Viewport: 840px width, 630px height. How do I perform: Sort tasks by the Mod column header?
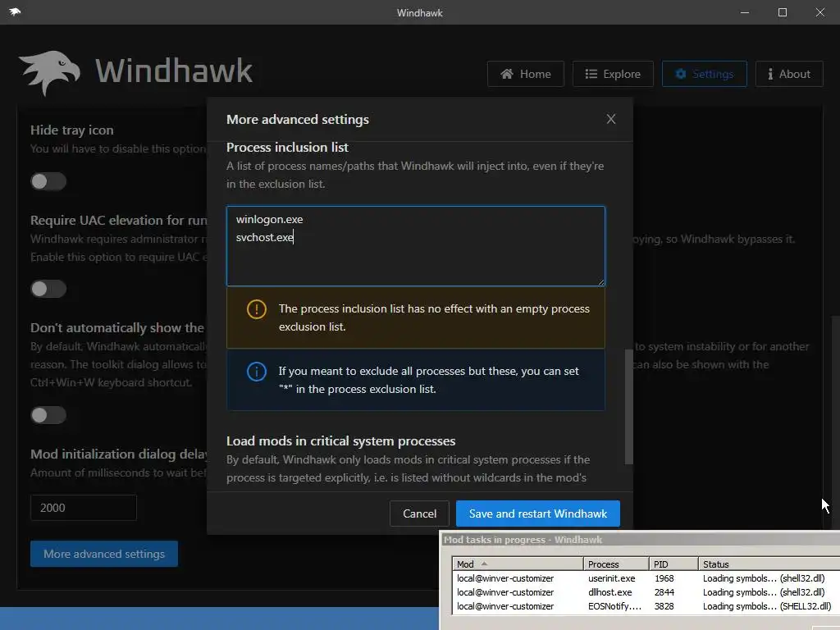coord(518,564)
